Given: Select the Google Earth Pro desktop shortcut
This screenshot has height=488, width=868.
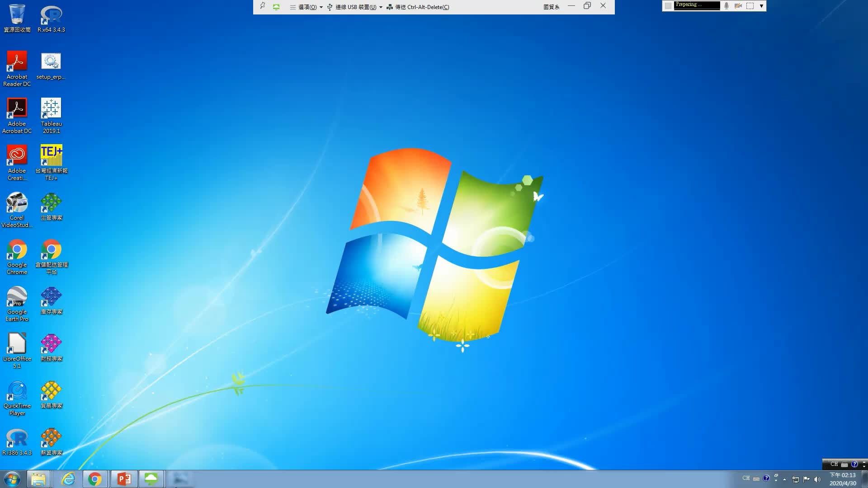Looking at the screenshot, I should 17,304.
